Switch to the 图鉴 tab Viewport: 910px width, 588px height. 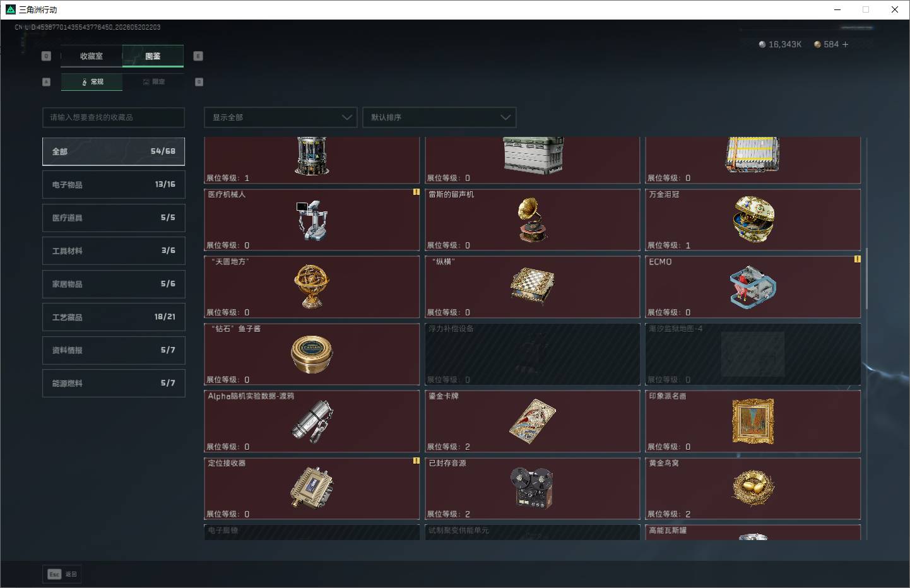pyautogui.click(x=153, y=56)
